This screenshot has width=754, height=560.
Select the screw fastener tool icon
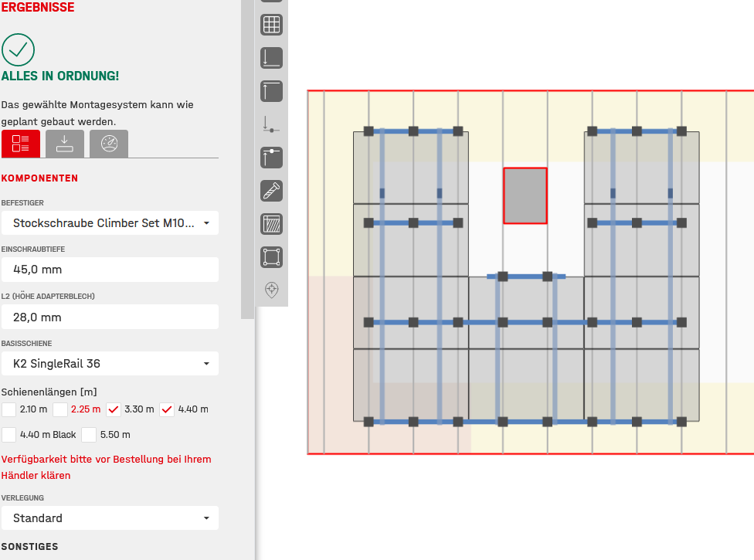[271, 191]
